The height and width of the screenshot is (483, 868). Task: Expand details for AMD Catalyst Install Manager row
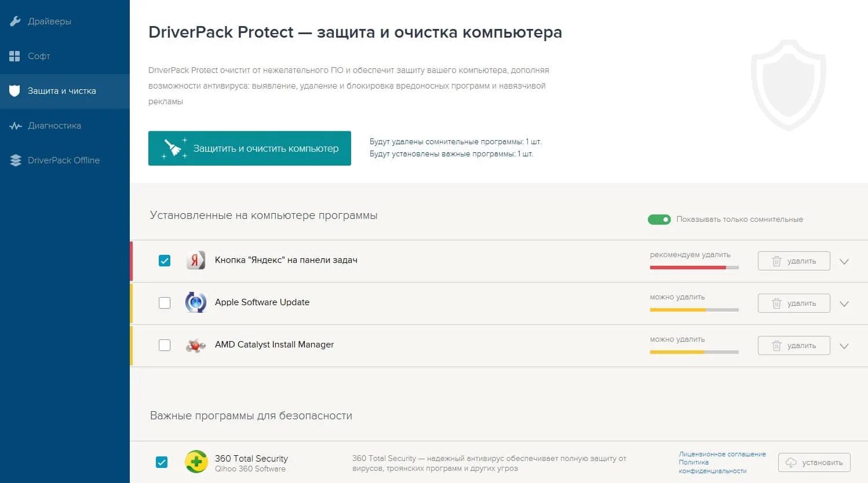844,346
